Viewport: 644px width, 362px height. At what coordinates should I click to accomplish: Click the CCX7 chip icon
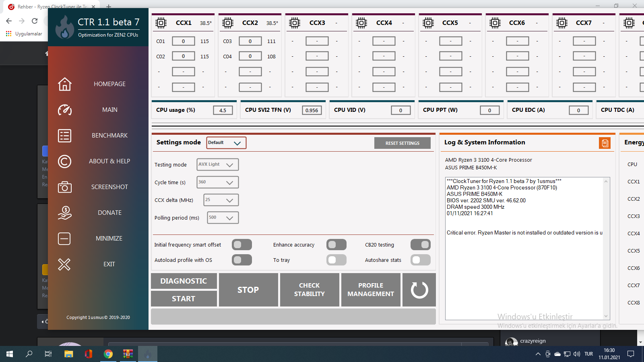562,23
